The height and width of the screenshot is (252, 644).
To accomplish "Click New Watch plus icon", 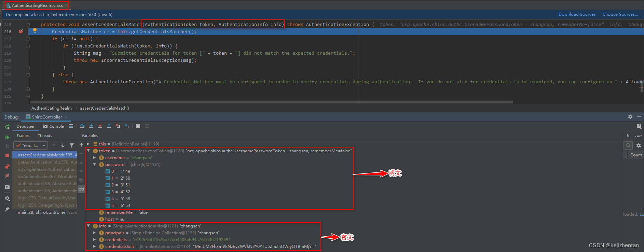I will 81,145.
